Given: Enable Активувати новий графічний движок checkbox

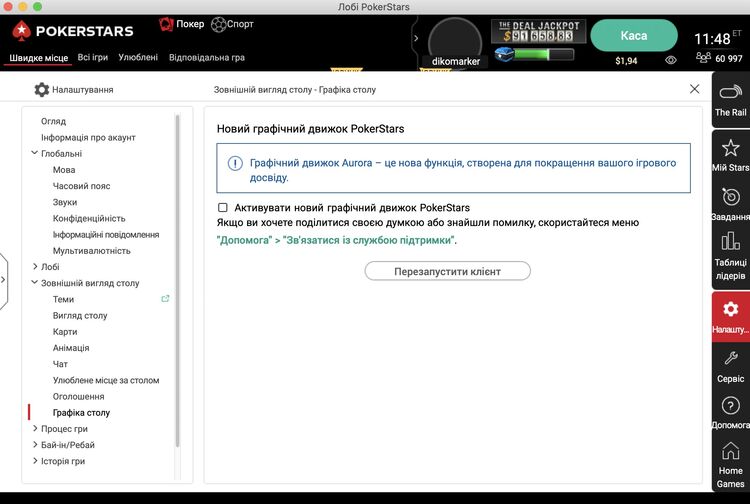Looking at the screenshot, I should pyautogui.click(x=223, y=208).
